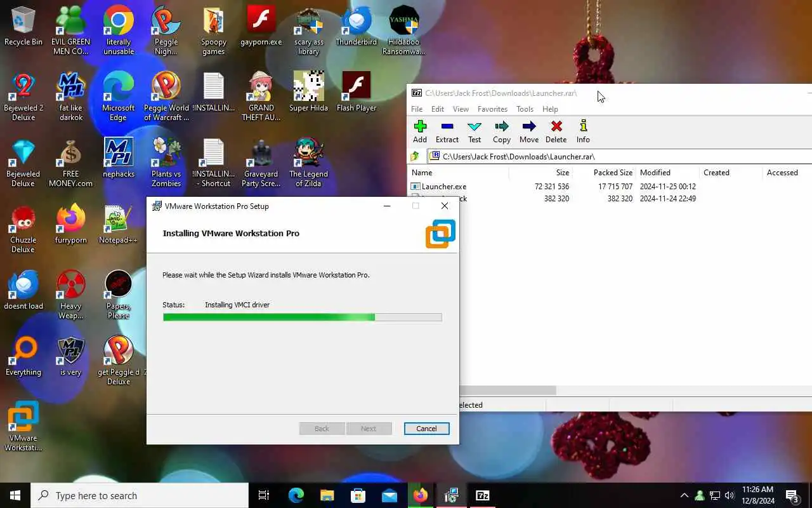Open the Mail app from the taskbar
This screenshot has height=508, width=812.
coord(389,495)
